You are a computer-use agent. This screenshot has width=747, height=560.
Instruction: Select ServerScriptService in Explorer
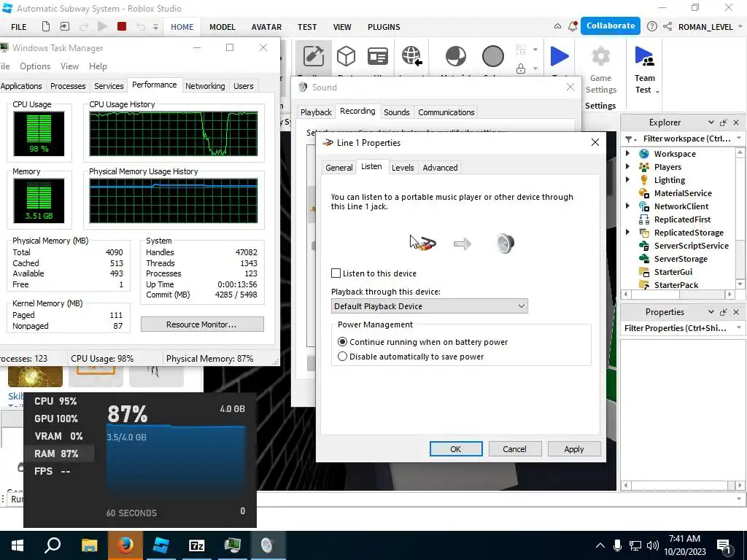[692, 246]
